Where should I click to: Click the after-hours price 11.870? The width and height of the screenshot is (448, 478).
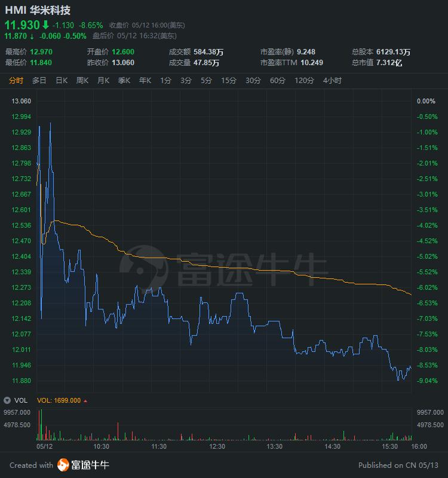pyautogui.click(x=16, y=36)
